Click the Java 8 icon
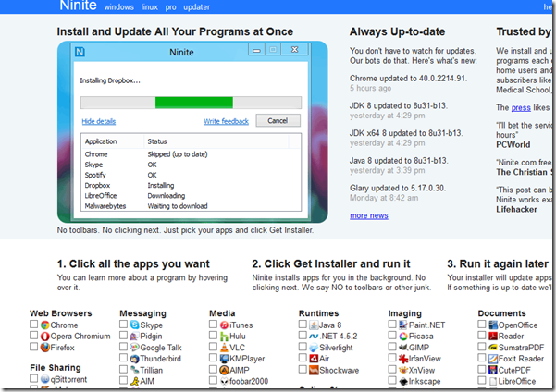The height and width of the screenshot is (392, 556). click(314, 325)
